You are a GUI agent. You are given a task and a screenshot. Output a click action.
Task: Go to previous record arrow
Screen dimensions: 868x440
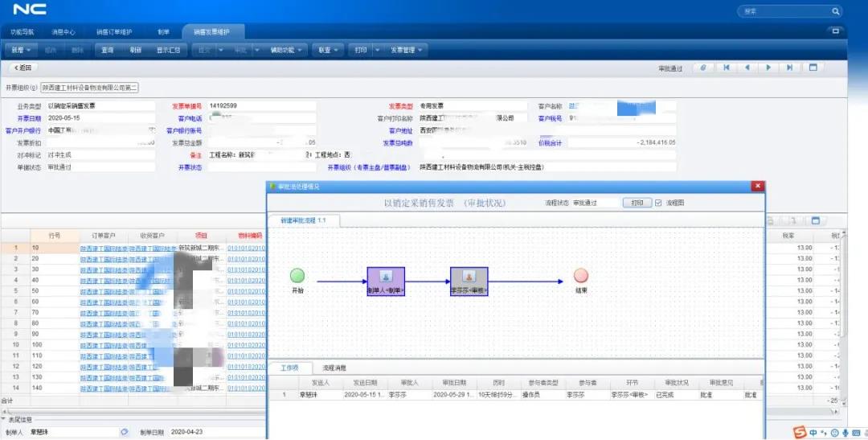747,67
